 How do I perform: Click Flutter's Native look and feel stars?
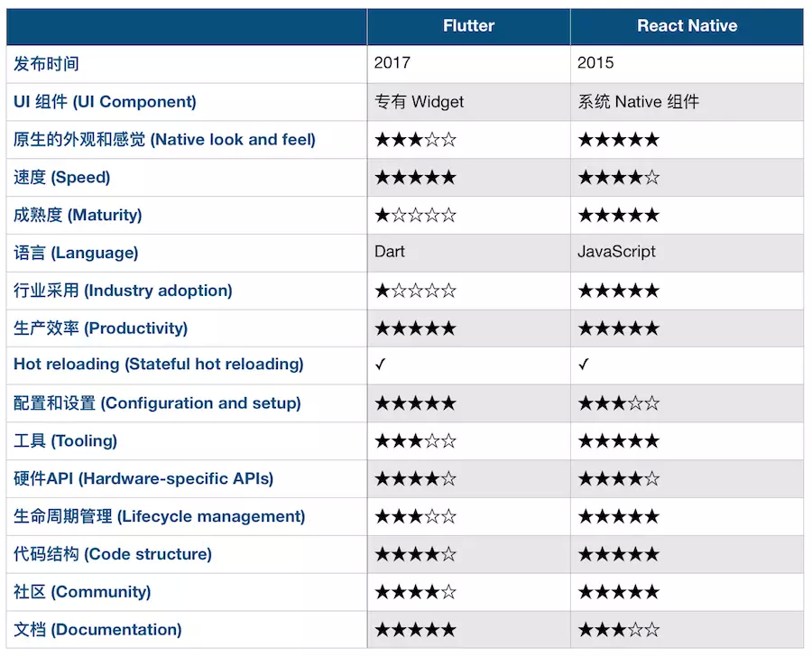(x=415, y=140)
